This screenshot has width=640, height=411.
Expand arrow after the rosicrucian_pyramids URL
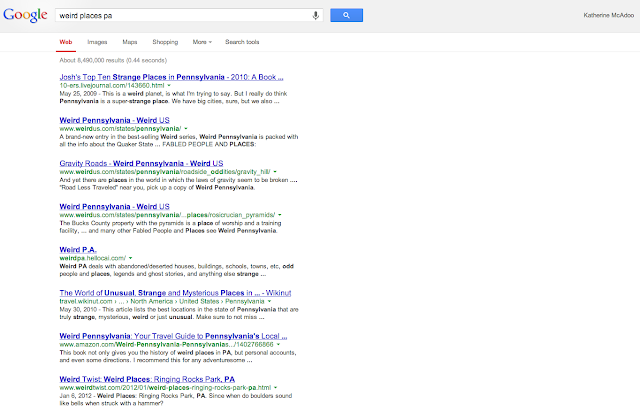[280, 215]
